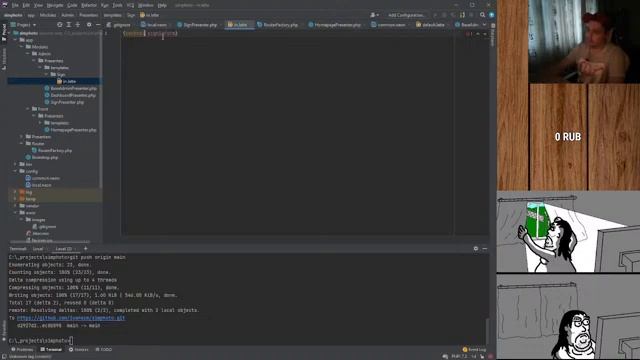Select local.neon in project tree
640x360 pixels.
38,185
